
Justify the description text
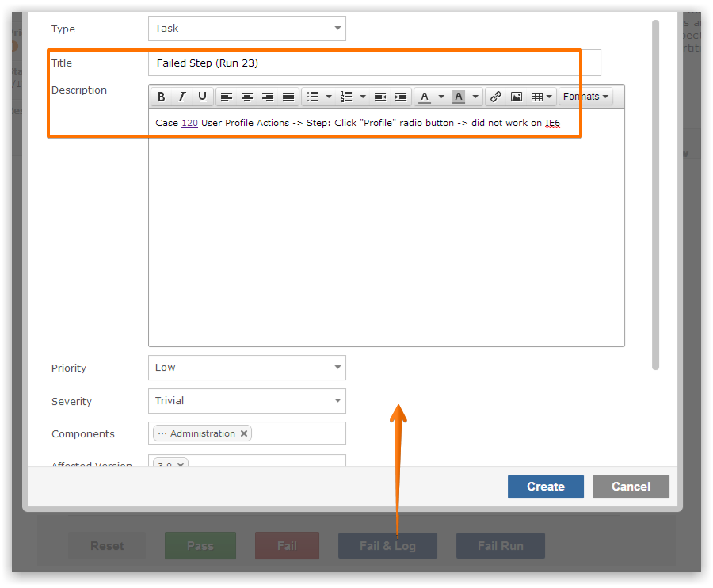(x=288, y=97)
